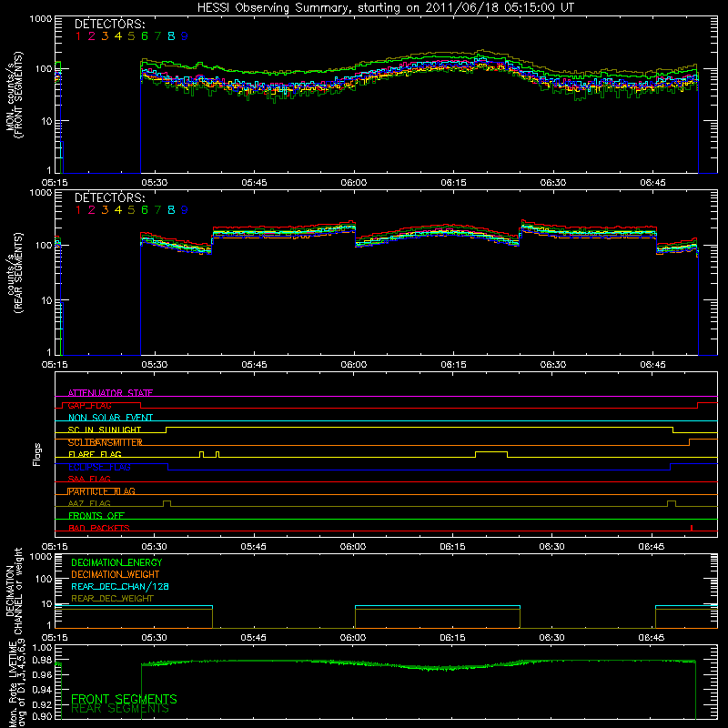Select dark green detector 7 in front segments legend
This screenshot has width=728, height=728.
[157, 36]
